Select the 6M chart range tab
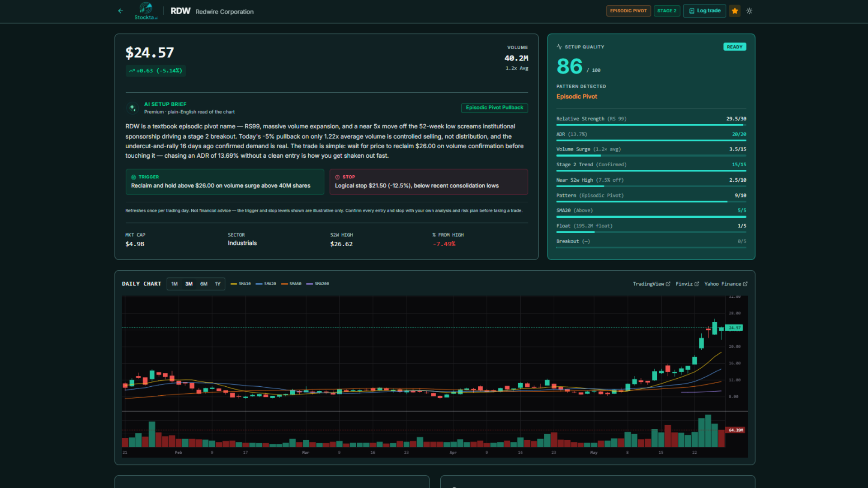The image size is (868, 488). [204, 284]
